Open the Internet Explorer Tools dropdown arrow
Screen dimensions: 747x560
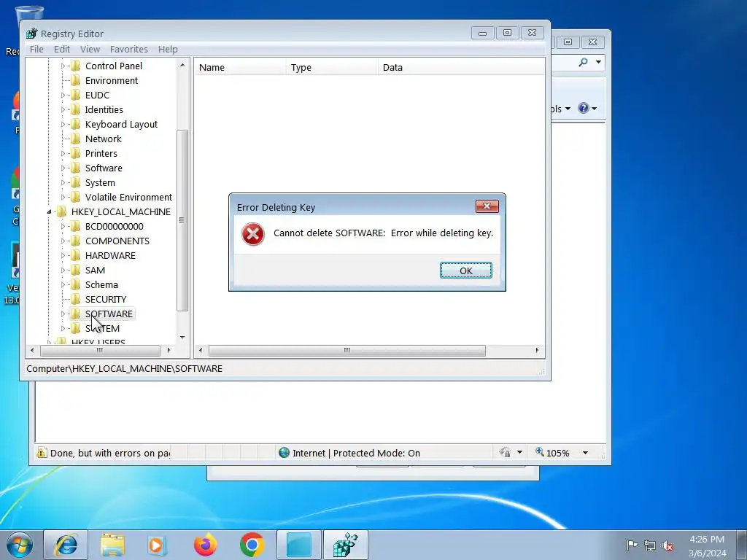(x=568, y=109)
